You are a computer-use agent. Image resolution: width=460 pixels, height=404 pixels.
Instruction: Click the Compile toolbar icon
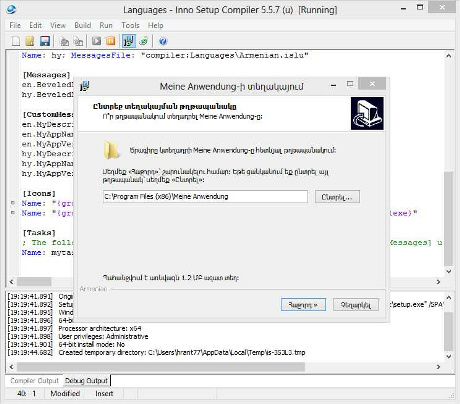pos(65,41)
